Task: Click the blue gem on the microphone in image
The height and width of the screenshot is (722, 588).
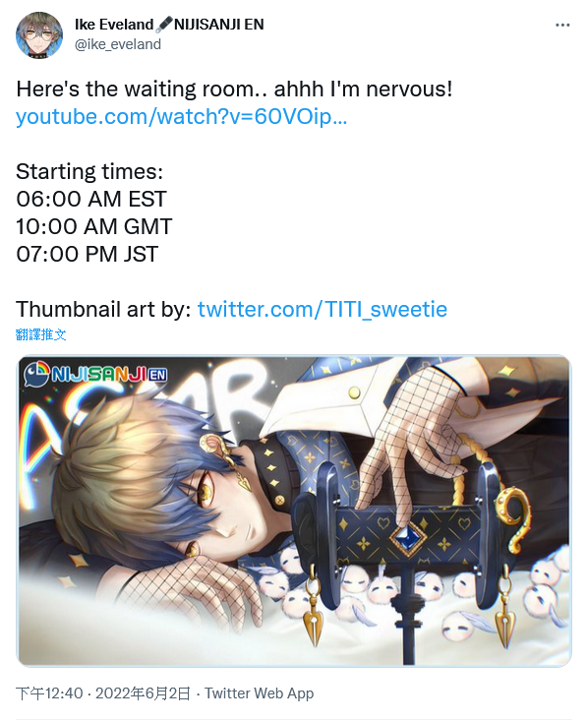Action: click(x=407, y=537)
